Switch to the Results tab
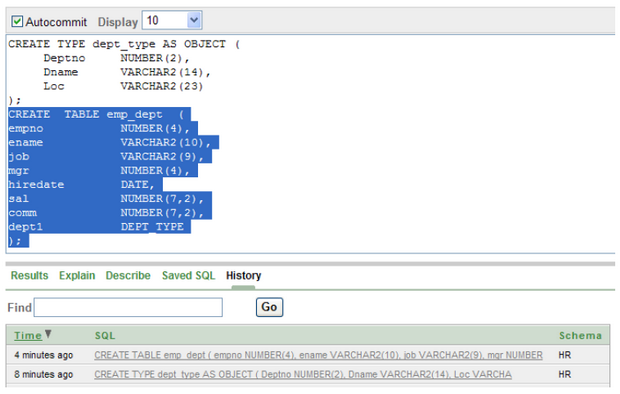Screen dimensions: 620x394 [29, 275]
